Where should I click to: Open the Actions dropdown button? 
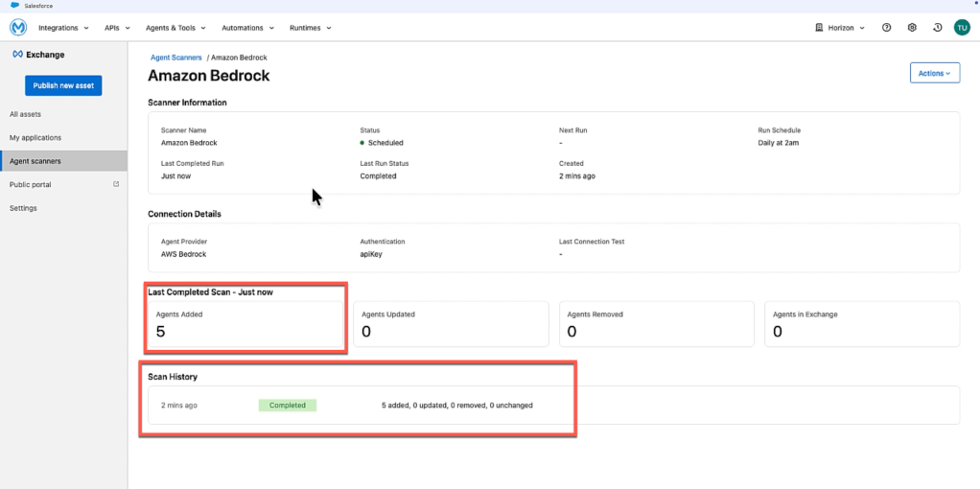pyautogui.click(x=934, y=73)
